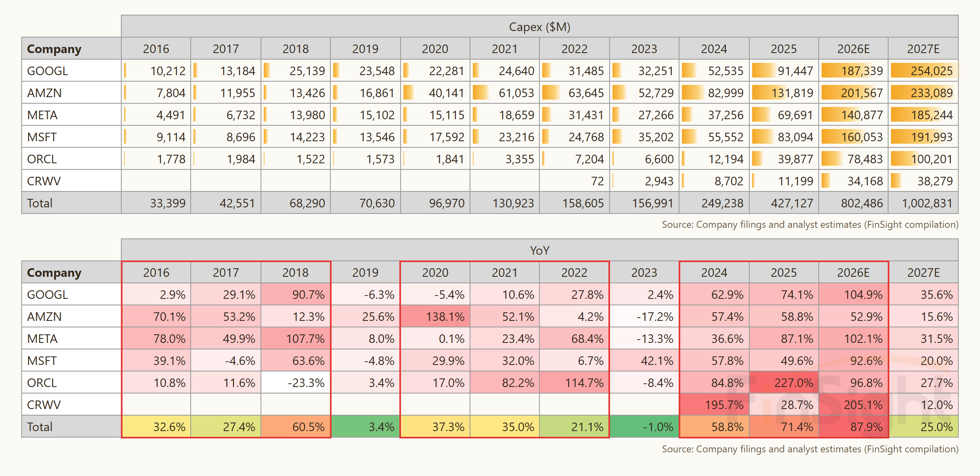Viewport: 980px width, 476px height.
Task: Select ORCL 2018 YoY value -23.3%
Action: [306, 383]
